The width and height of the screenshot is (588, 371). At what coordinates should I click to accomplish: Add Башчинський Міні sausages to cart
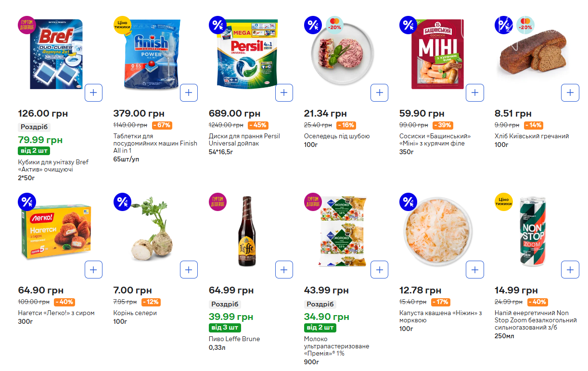coord(475,93)
